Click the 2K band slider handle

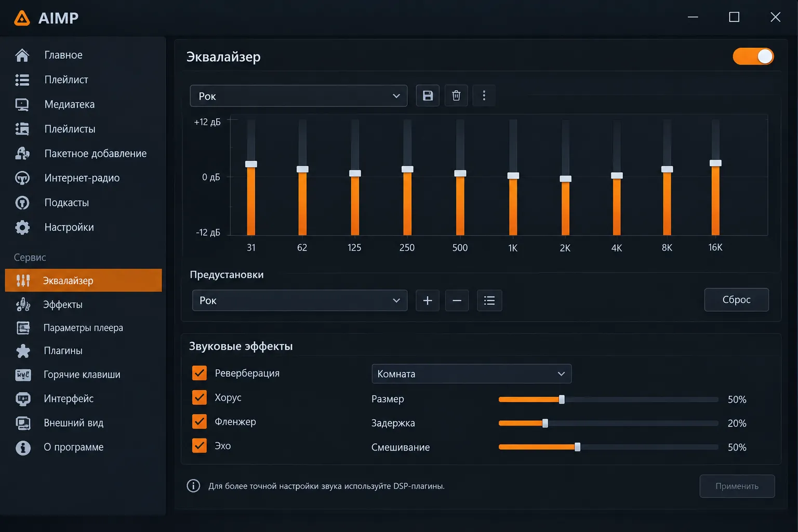coord(565,179)
